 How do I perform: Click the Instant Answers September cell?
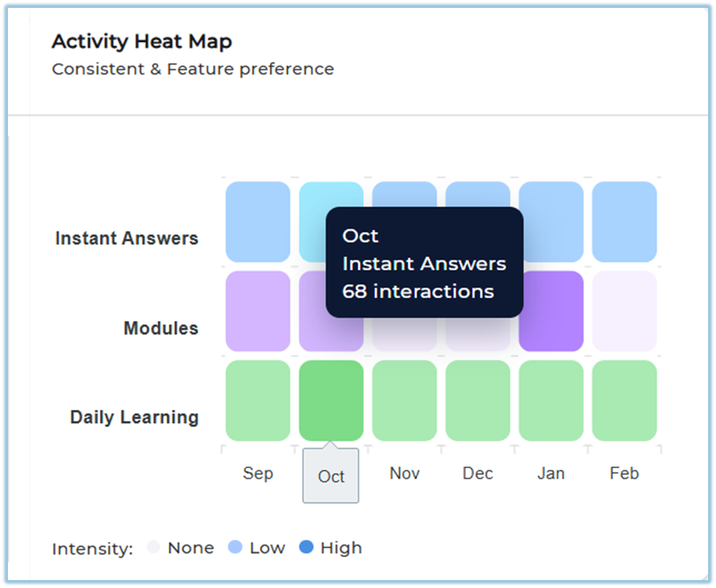click(258, 222)
